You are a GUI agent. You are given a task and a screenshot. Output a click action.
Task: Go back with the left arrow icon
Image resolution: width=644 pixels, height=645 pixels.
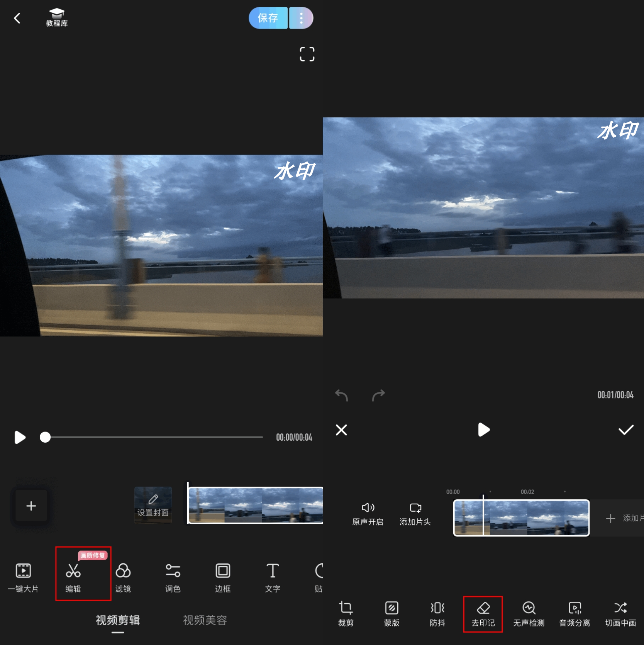pos(17,18)
